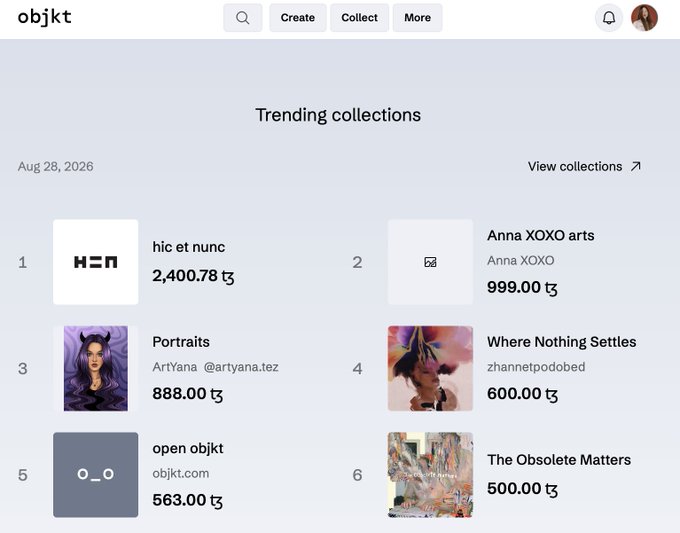
Task: Click the Trending collections heading
Action: (x=338, y=115)
